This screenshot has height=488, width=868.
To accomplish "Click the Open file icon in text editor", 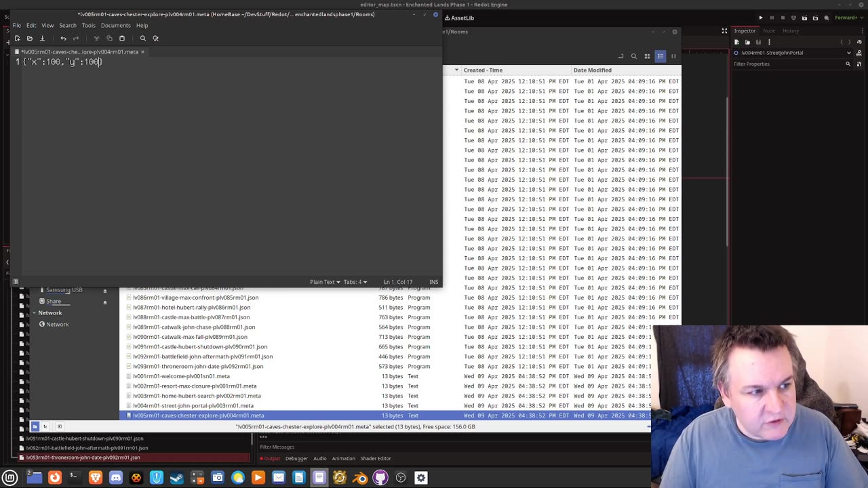I will (x=29, y=38).
